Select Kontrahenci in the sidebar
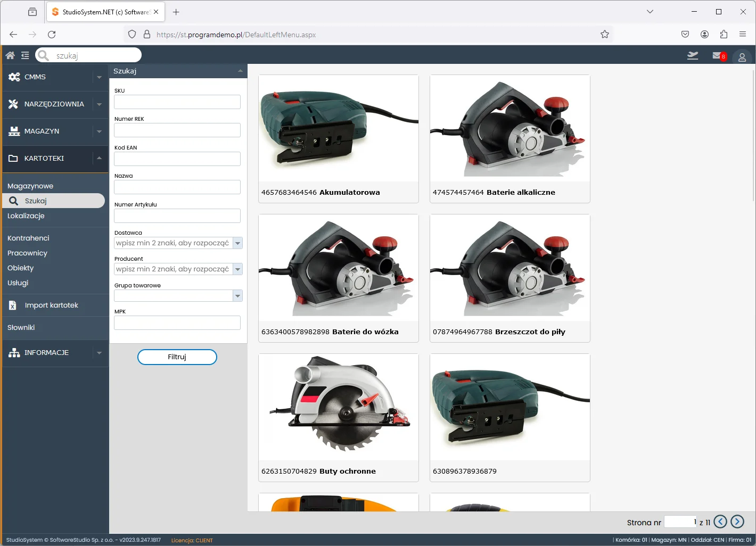756x546 pixels. coord(28,238)
